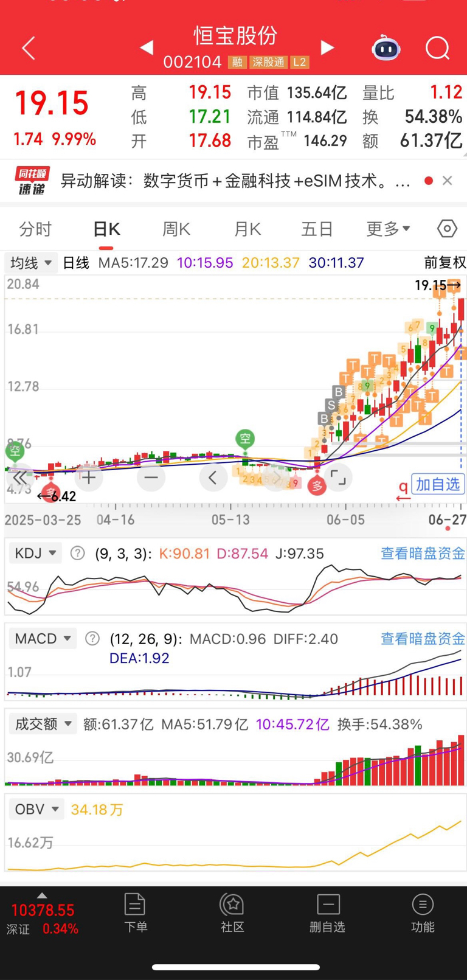Go to next stock with right triangle

(327, 47)
